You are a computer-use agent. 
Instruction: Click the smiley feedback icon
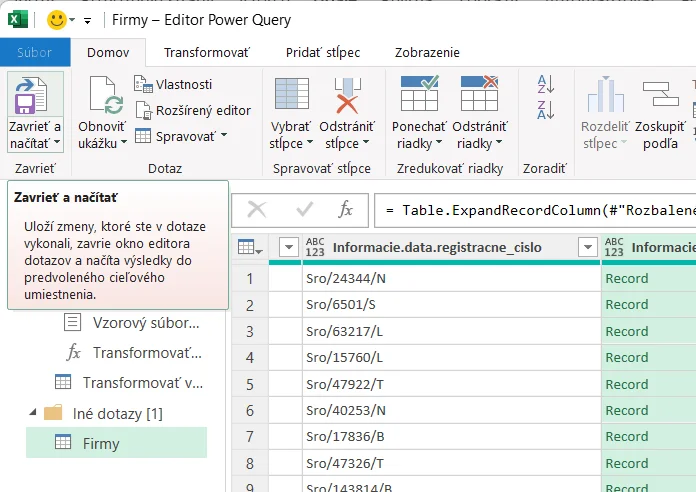click(56, 20)
